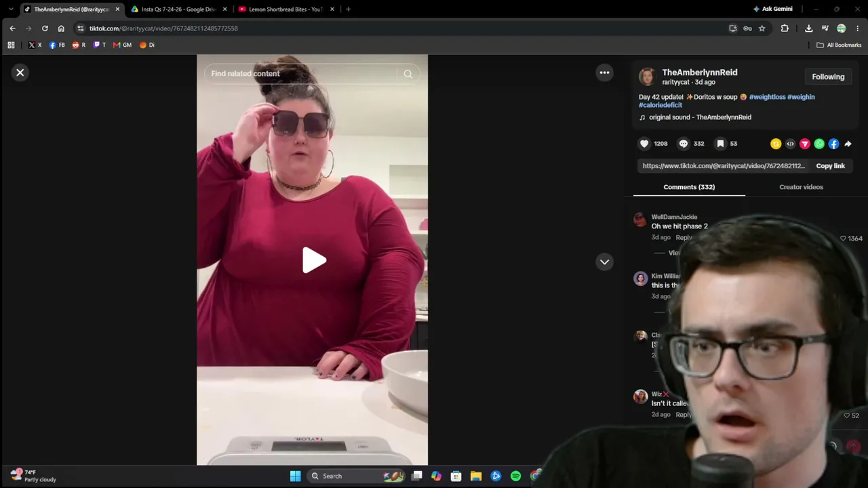Image resolution: width=868 pixels, height=488 pixels.
Task: Open File Explorer from the taskbar
Action: pos(476,476)
